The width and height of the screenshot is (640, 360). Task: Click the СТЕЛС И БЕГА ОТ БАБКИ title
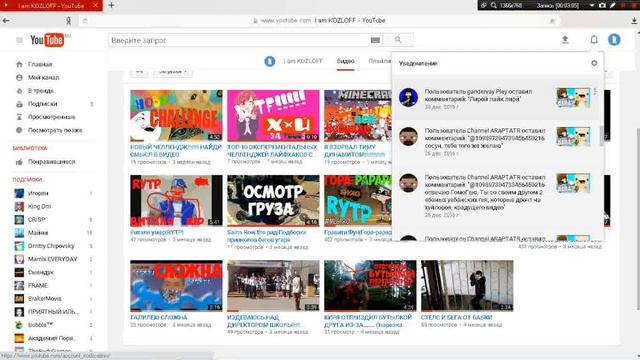point(456,317)
